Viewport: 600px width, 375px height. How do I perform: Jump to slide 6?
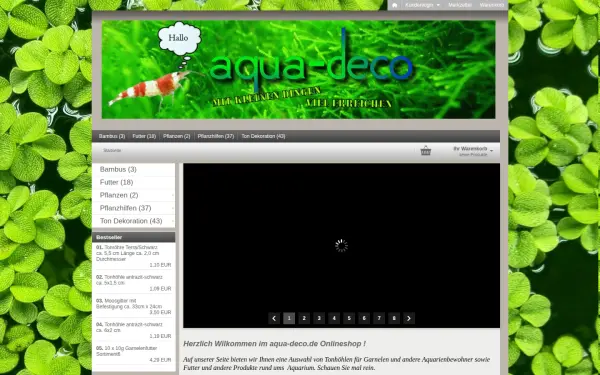click(x=364, y=318)
